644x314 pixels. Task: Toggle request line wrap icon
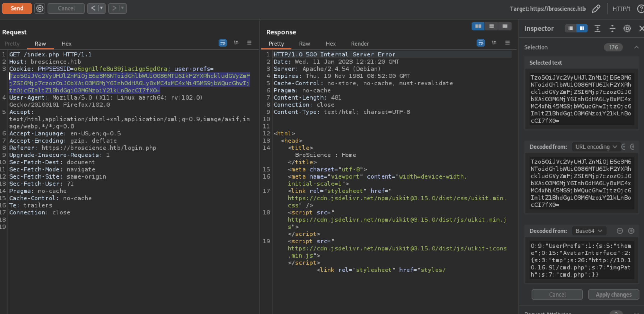point(222,43)
